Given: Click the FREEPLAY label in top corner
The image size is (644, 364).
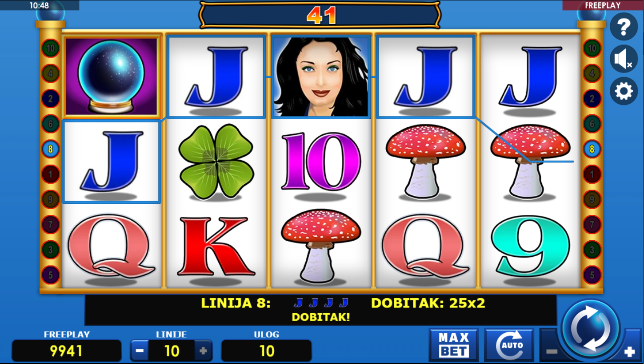Looking at the screenshot, I should tap(603, 5).
